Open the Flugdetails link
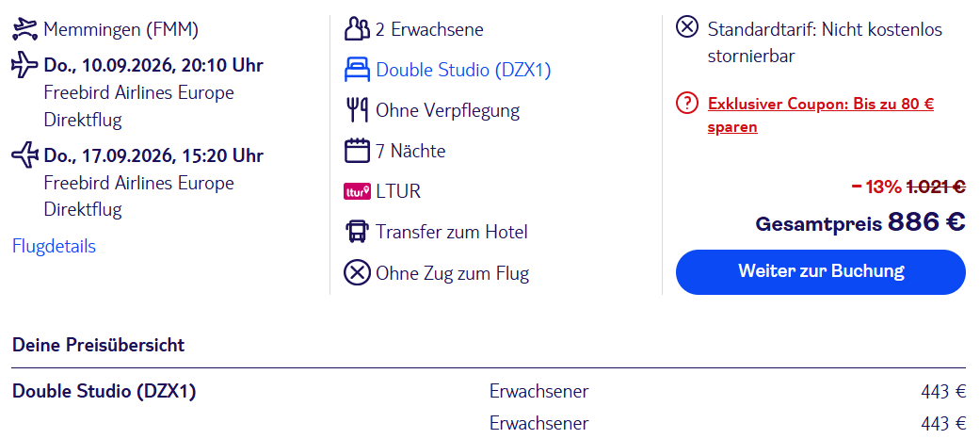The width and height of the screenshot is (980, 439). [54, 247]
